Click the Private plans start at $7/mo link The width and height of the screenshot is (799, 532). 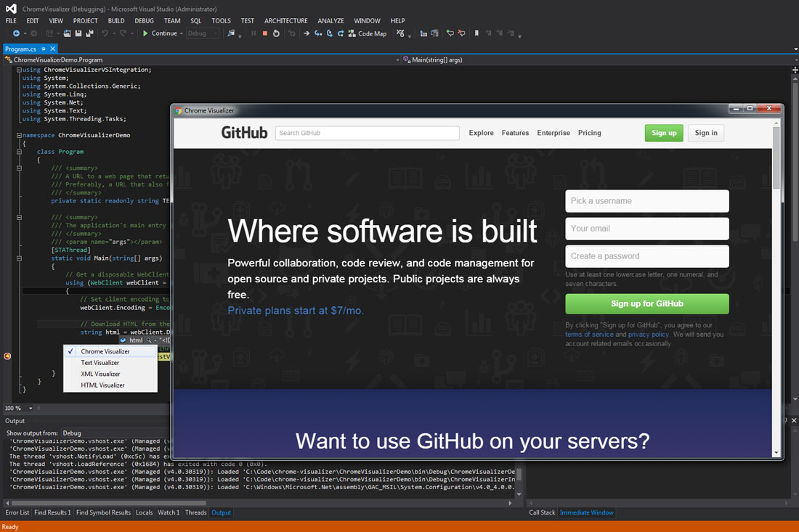296,311
